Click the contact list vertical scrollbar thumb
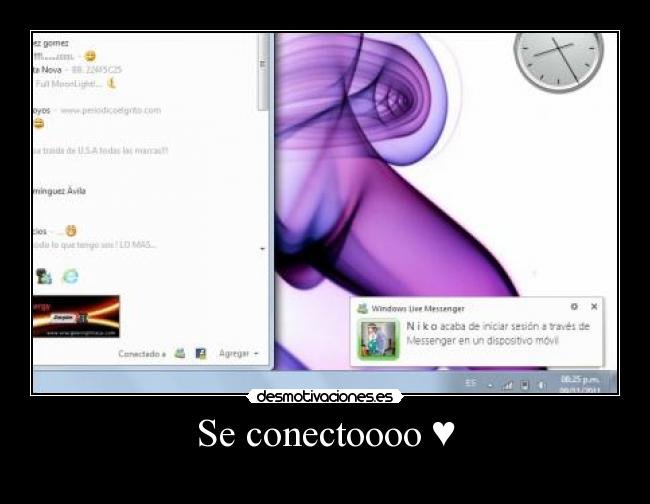The image size is (650, 504). pyautogui.click(x=263, y=71)
